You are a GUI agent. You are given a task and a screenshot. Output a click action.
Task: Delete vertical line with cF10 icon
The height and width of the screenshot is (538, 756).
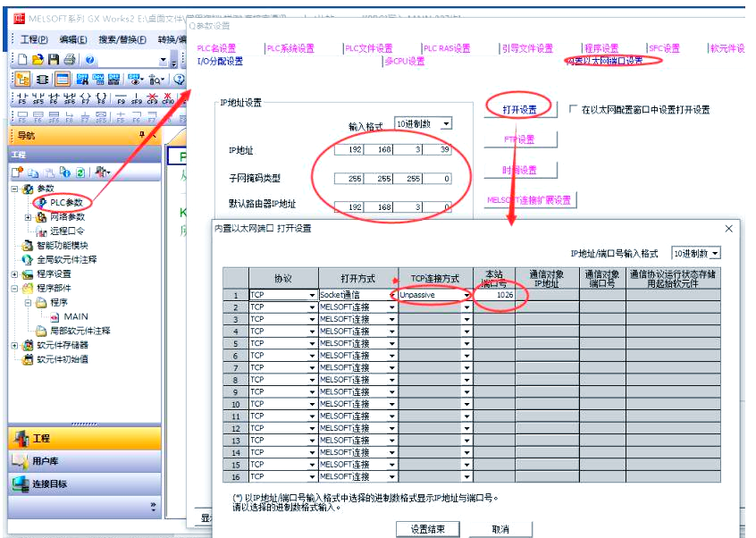click(168, 98)
